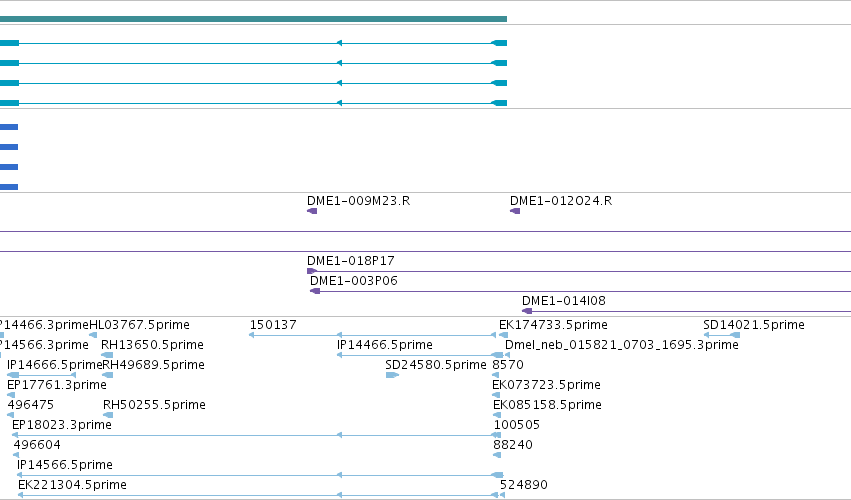Select the DME1-009M23.R feature label
The width and height of the screenshot is (851, 500).
pos(358,201)
